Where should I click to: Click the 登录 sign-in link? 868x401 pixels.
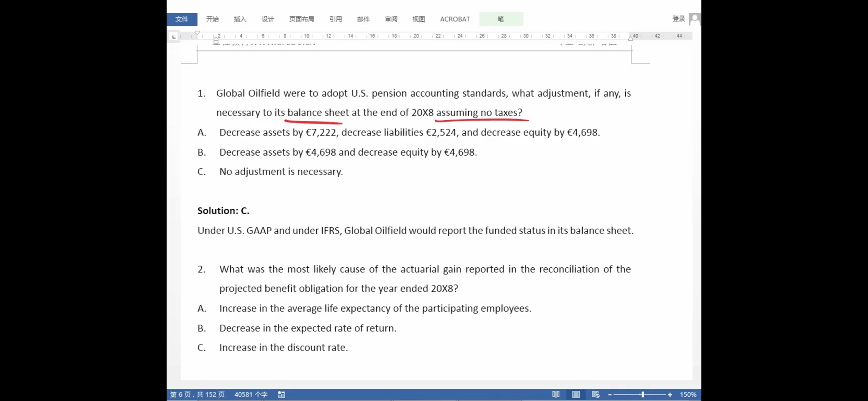click(678, 19)
